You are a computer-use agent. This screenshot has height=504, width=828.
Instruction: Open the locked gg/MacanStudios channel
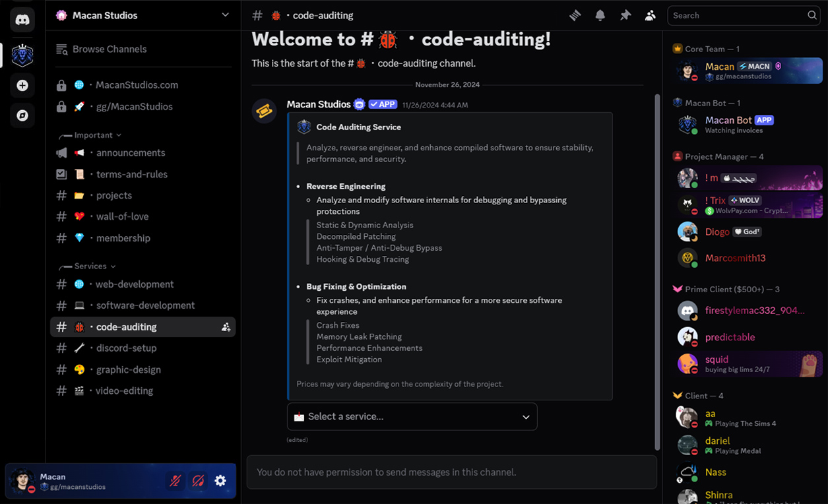(x=143, y=106)
